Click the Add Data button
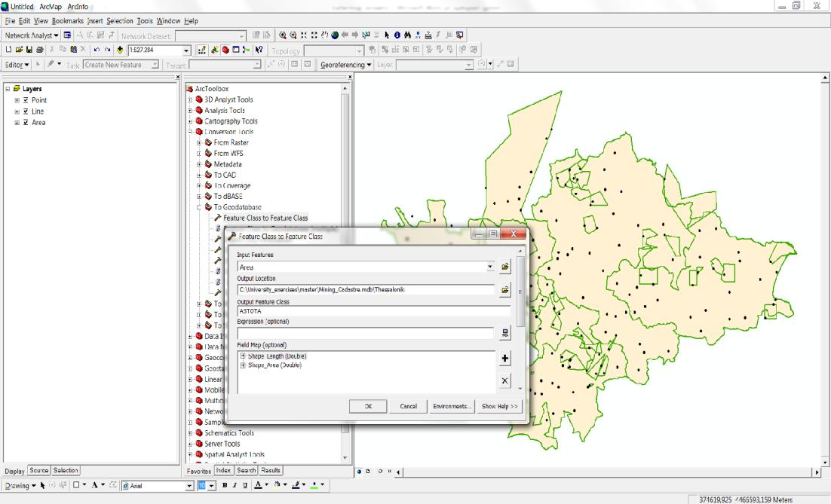831x504 pixels. [x=120, y=50]
